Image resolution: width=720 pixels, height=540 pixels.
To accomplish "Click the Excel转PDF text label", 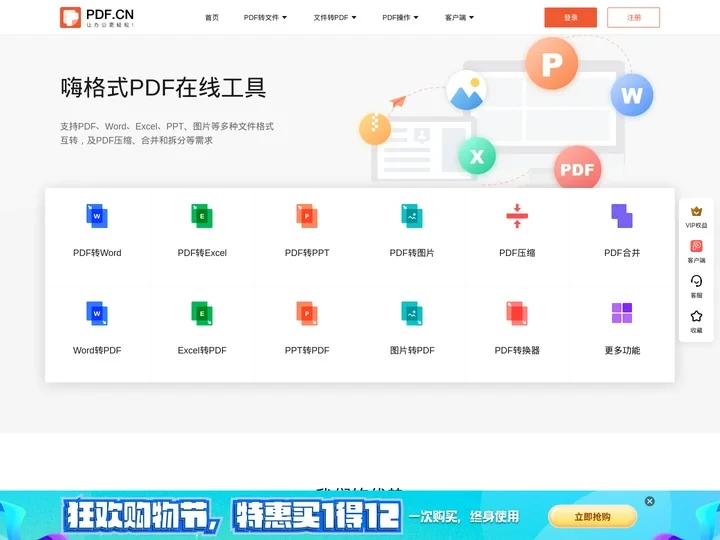I will pos(202,350).
